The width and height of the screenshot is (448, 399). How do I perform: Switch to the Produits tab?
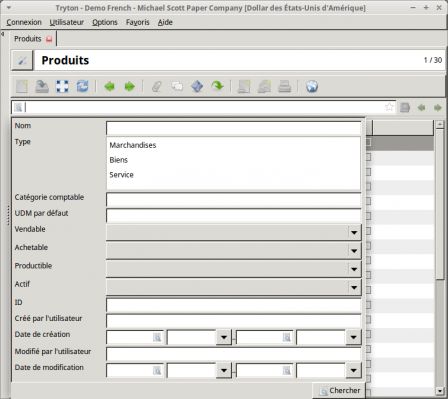coord(28,39)
